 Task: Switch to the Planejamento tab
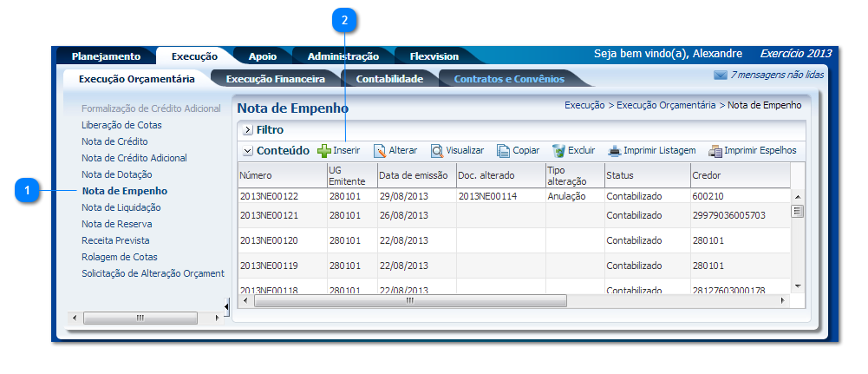tap(106, 56)
